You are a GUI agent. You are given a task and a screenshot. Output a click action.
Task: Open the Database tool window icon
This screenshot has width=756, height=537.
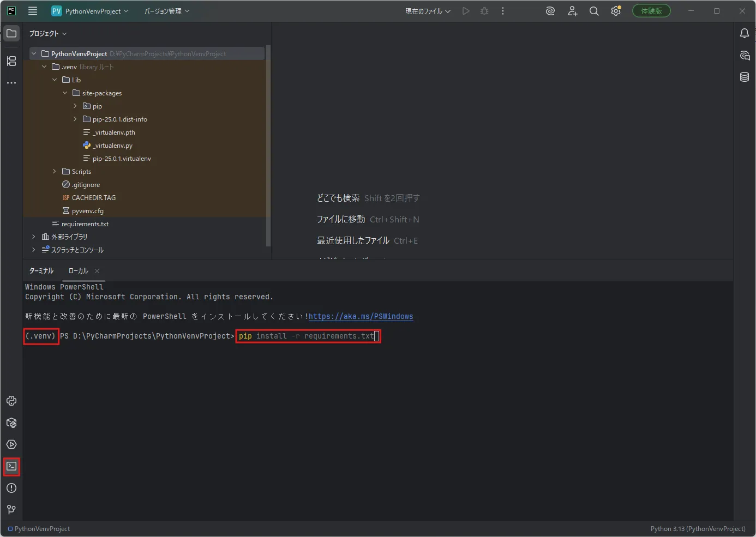(x=745, y=77)
